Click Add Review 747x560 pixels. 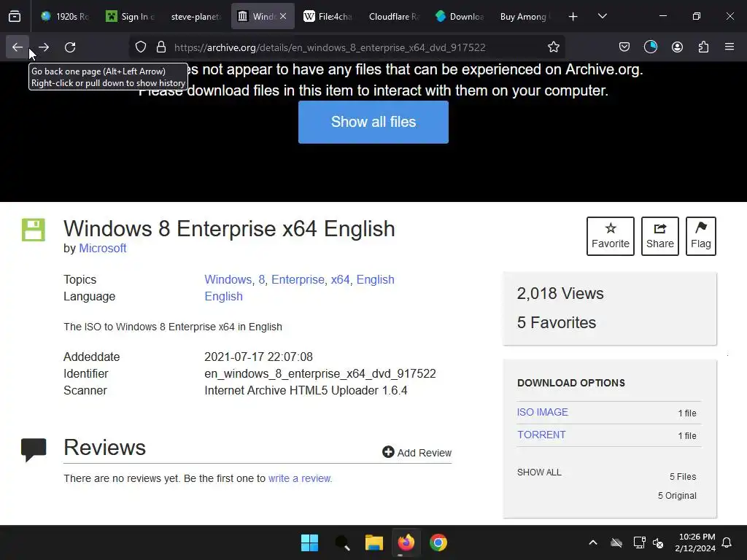point(417,452)
